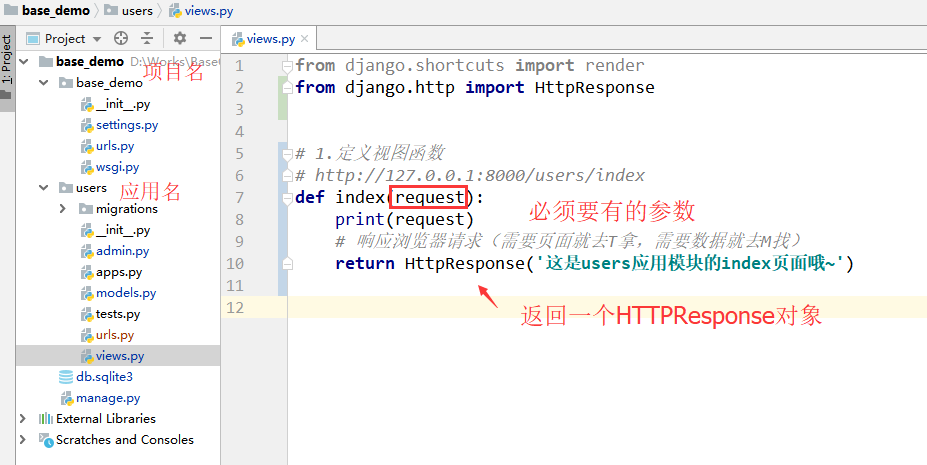Expand Scratches and Consoles node
Viewport: 927px width, 465px height.
click(x=23, y=440)
